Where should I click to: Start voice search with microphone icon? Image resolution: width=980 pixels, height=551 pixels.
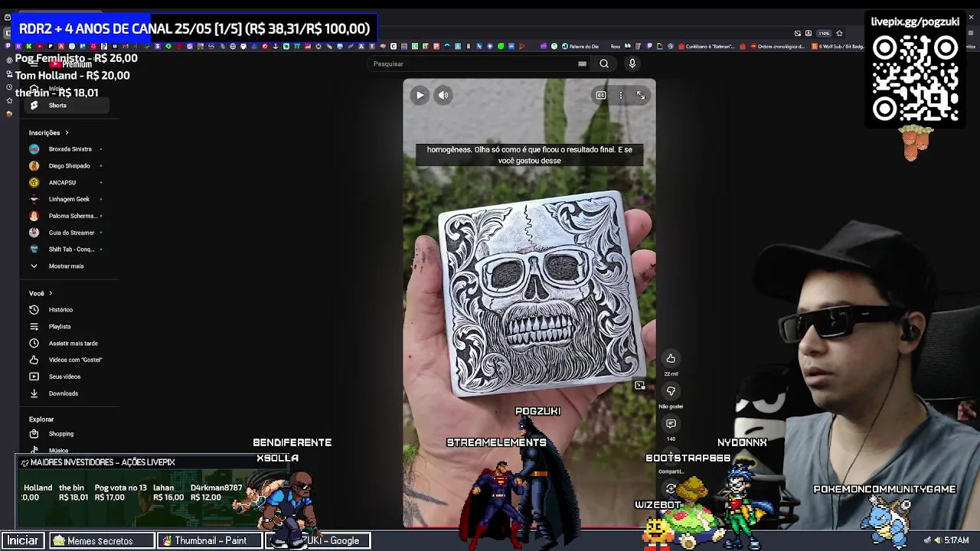click(632, 64)
